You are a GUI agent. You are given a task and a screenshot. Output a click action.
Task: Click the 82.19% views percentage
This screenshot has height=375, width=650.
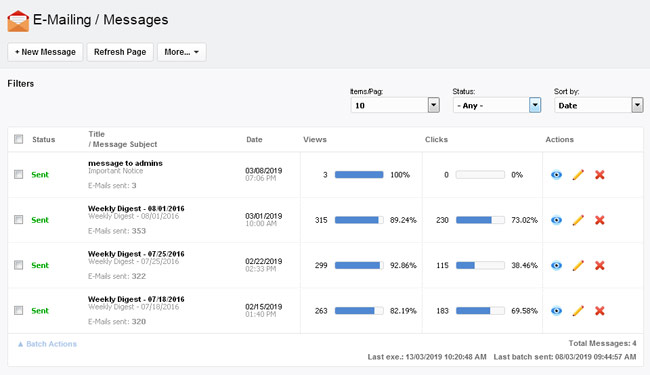click(403, 311)
